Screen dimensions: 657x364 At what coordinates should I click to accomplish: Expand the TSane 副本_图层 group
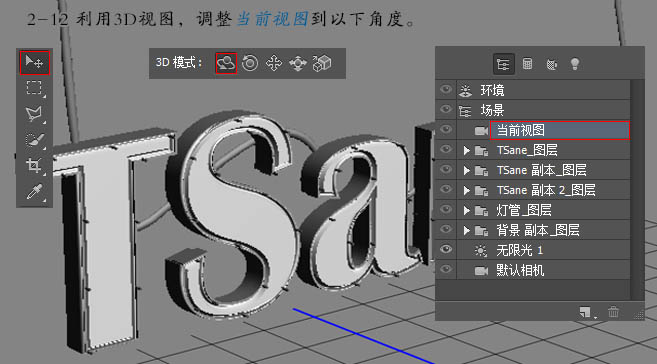coord(466,170)
